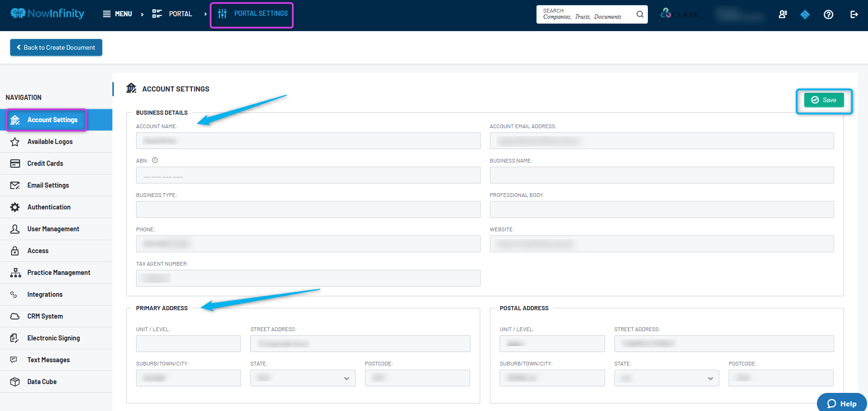Open the main MENU hamburger

pyautogui.click(x=117, y=14)
